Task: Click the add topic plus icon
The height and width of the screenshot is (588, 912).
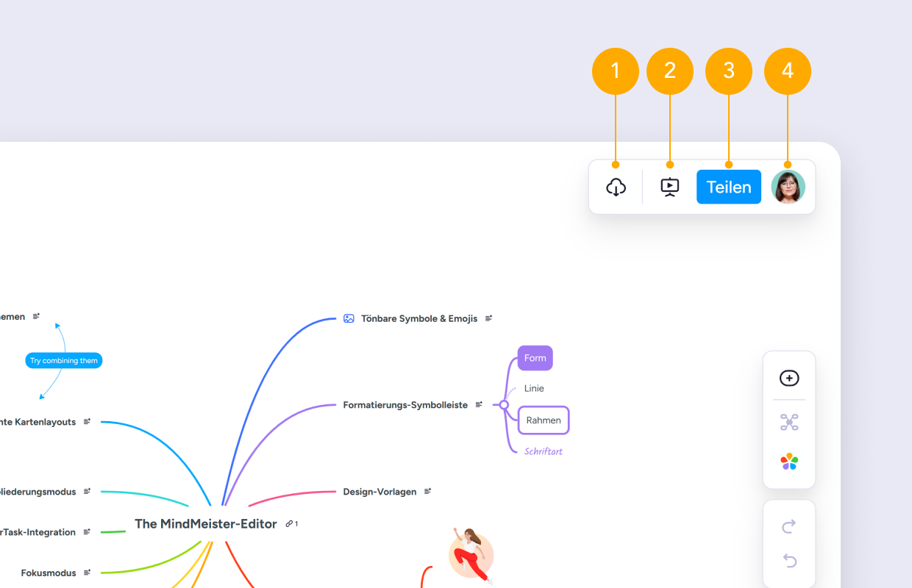Action: tap(789, 378)
